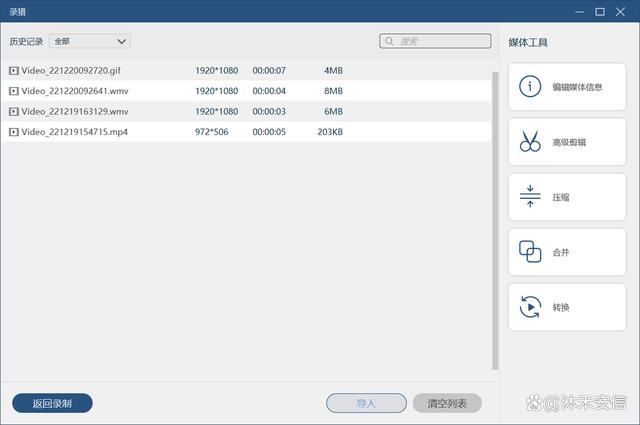Click the 导入 import button

tap(366, 403)
